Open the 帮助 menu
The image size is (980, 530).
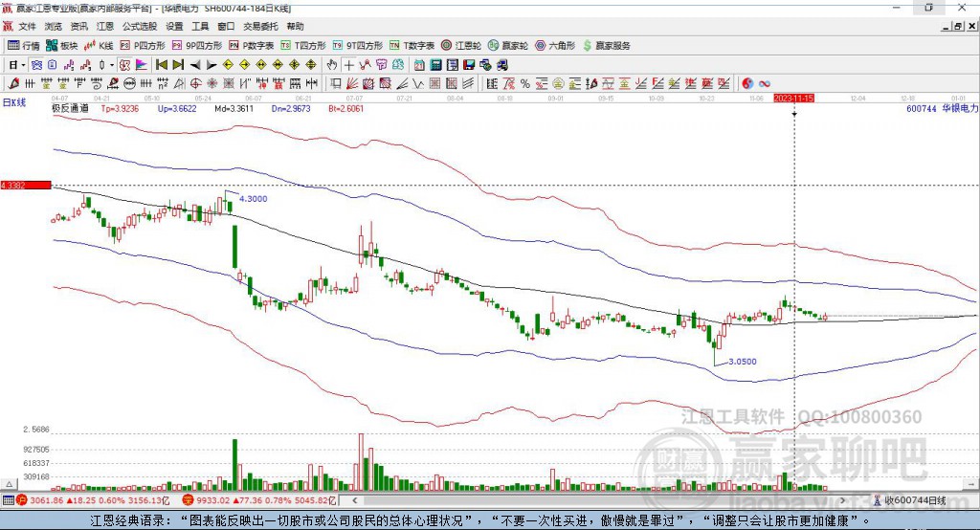(295, 26)
